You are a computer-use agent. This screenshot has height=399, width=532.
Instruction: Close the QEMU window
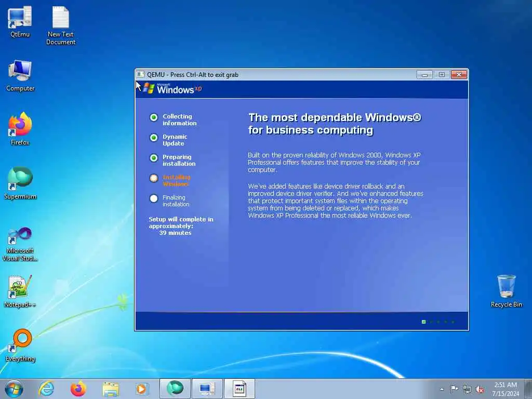[x=459, y=75]
